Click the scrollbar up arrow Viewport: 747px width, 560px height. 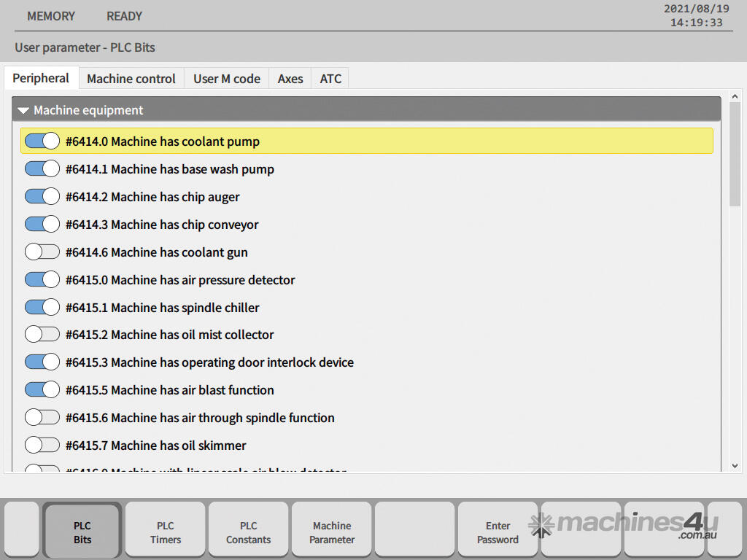[735, 96]
